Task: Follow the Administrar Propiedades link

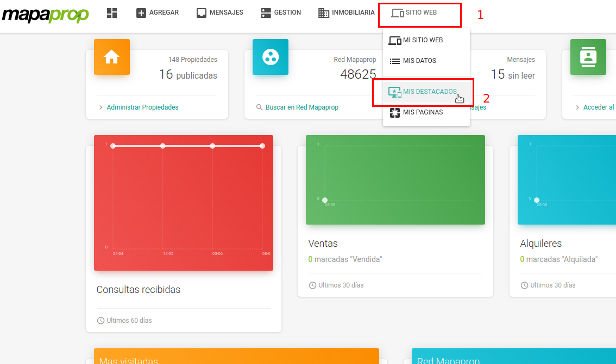Action: [143, 107]
